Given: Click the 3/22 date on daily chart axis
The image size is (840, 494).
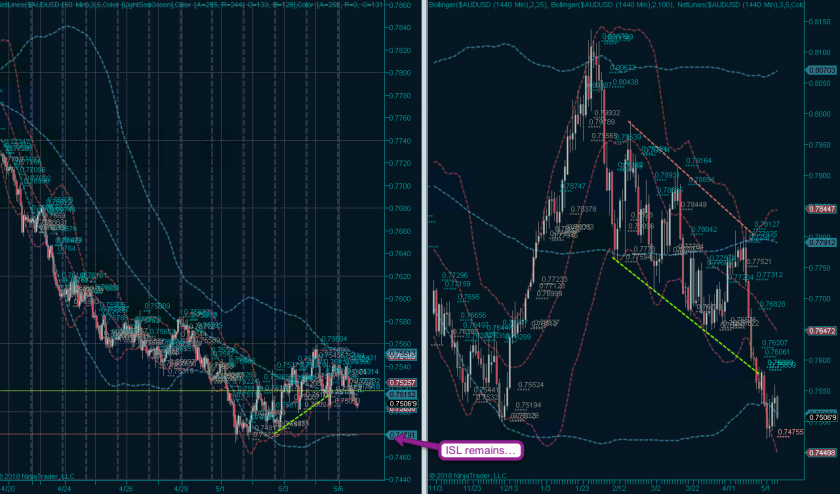Looking at the screenshot, I should [x=692, y=489].
